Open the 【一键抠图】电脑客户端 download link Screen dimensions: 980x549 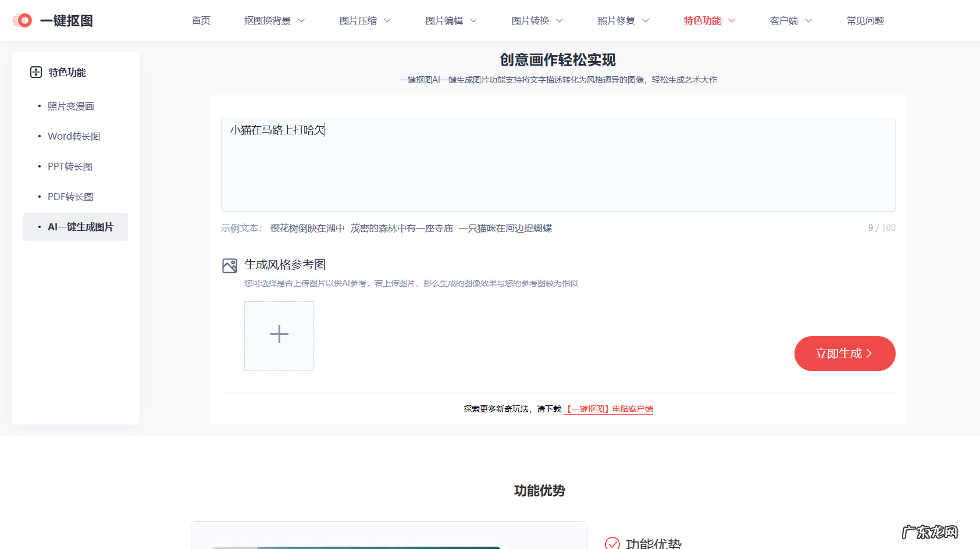coord(609,409)
